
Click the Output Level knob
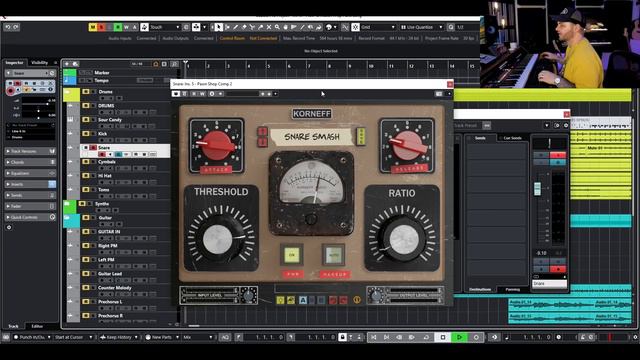376,295
